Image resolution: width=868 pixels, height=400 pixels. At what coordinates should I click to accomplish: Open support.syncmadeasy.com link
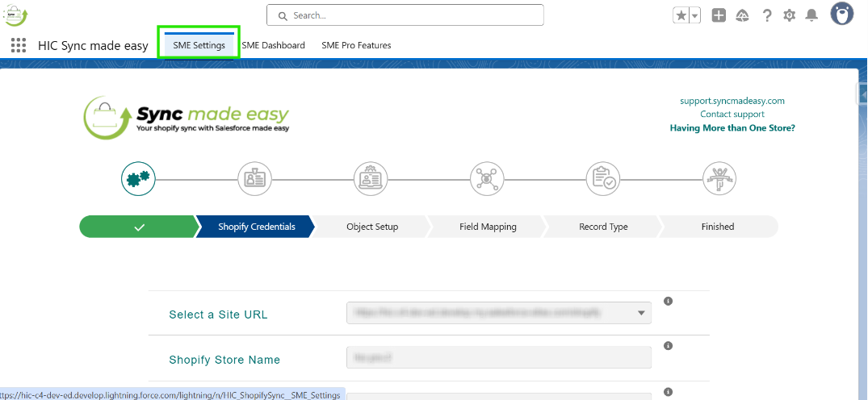732,101
